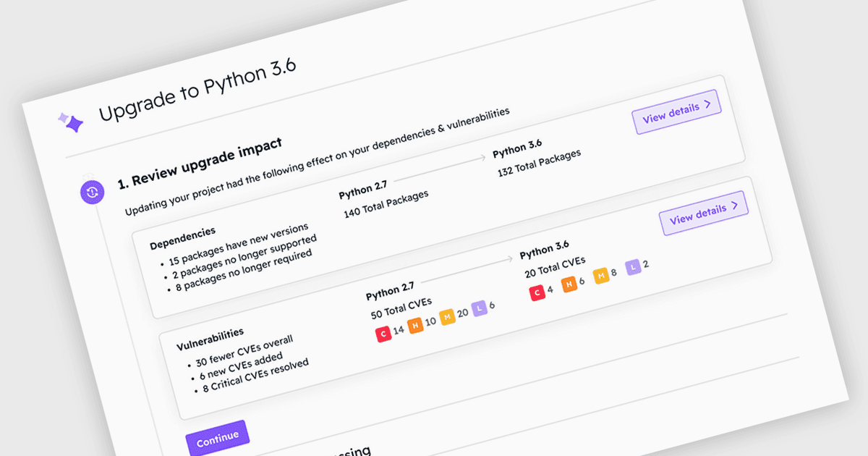This screenshot has height=456, width=868.
Task: Click '50 Total CVEs'
Action: point(401,308)
